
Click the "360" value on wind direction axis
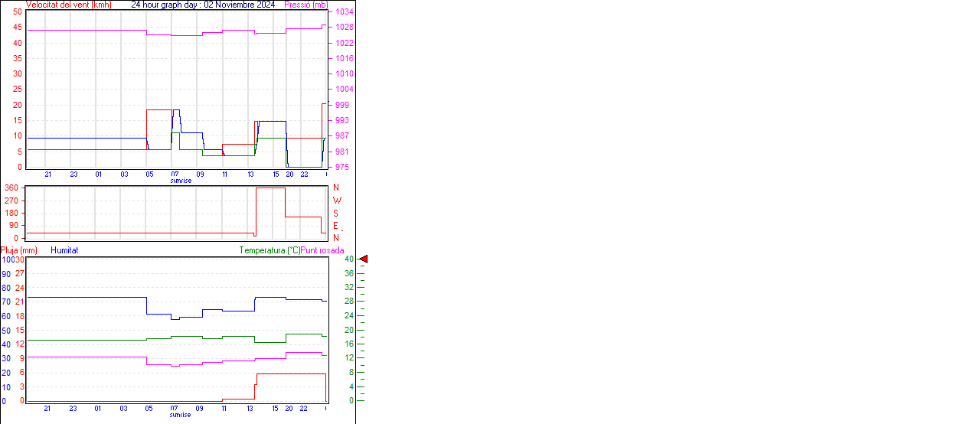coord(11,188)
